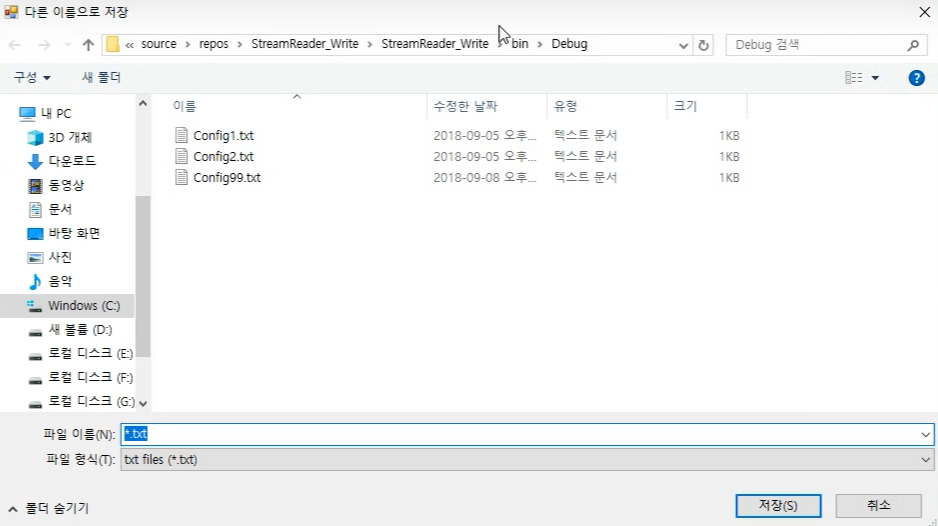Change the view layout icon
This screenshot has height=526, width=938.
pos(854,78)
